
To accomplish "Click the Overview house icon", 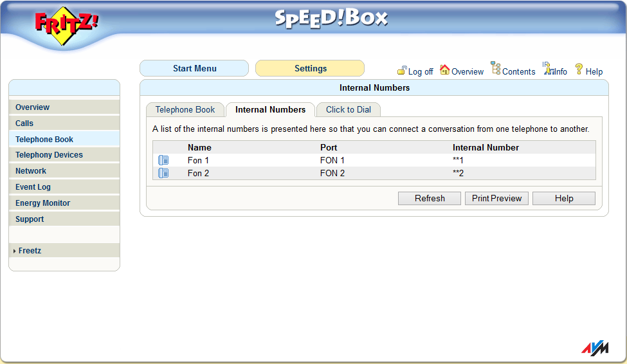I will point(444,69).
